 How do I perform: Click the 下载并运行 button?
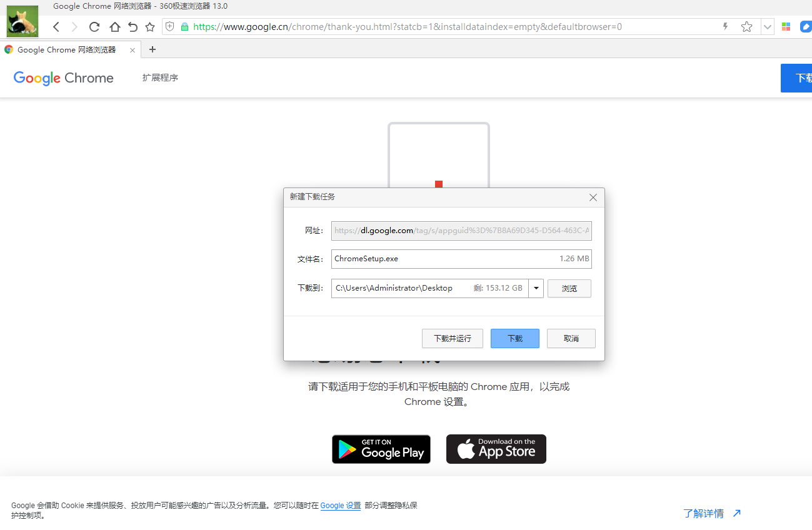[x=453, y=339]
